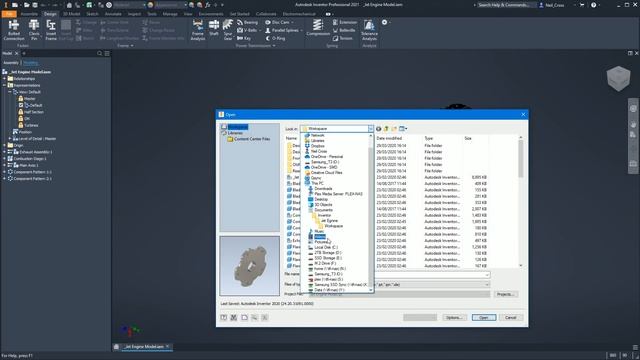This screenshot has height=360, width=640.
Task: Open the Power Transmission panel dropdown
Action: (274, 46)
